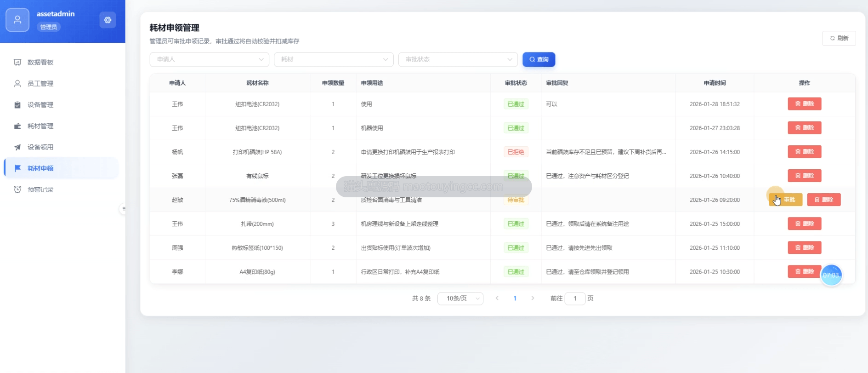Click the 管理员 role badge
Screen dimensions: 868x373
pyautogui.click(x=49, y=27)
